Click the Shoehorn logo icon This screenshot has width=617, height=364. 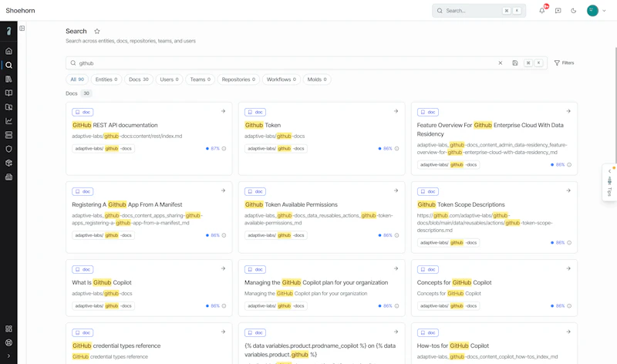coord(8,31)
